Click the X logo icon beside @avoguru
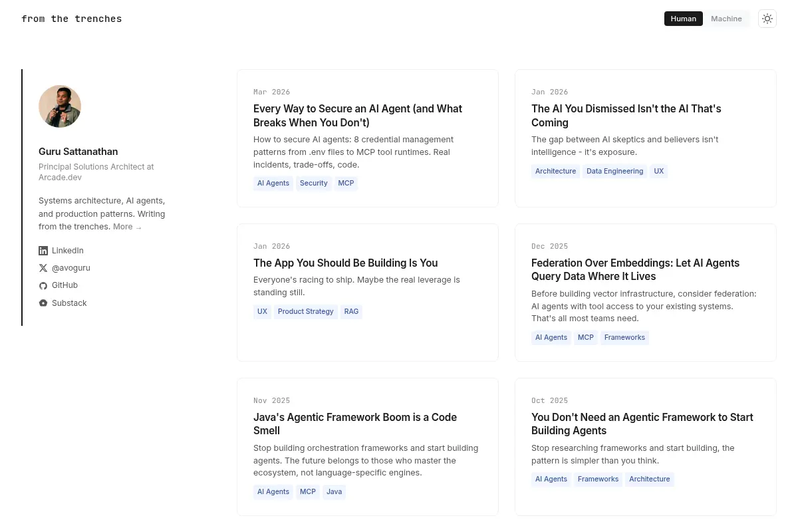This screenshot has height=532, width=798. pyautogui.click(x=43, y=268)
